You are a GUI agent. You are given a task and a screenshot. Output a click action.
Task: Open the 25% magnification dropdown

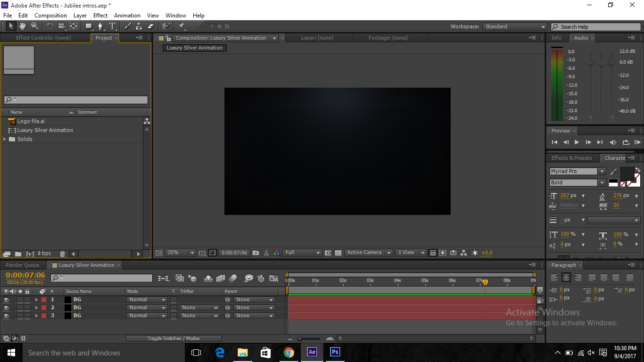pos(181,253)
